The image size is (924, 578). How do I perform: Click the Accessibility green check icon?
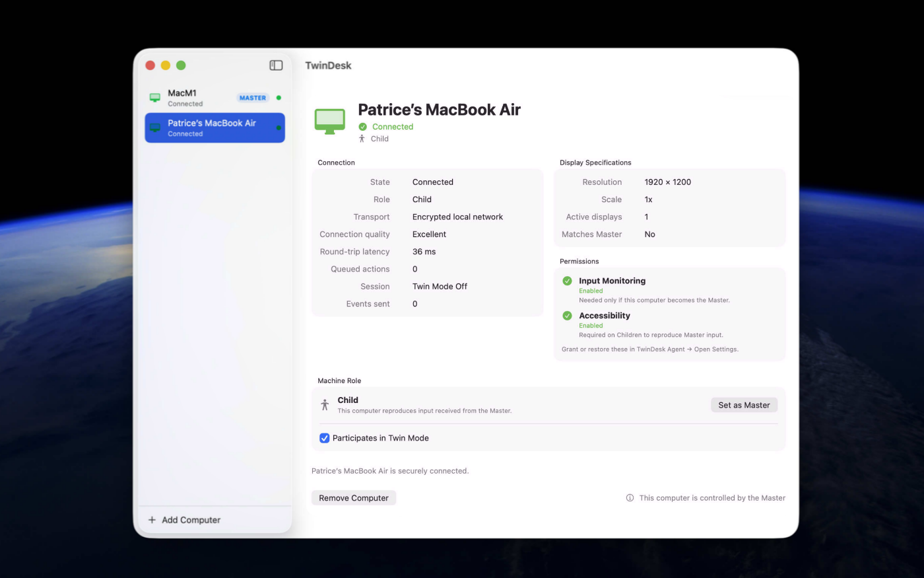pos(567,316)
